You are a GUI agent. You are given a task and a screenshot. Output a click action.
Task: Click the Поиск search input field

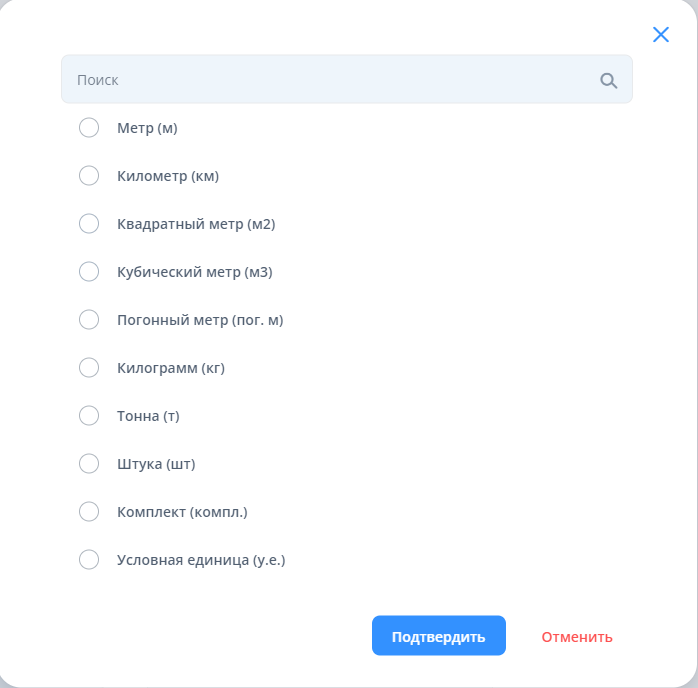(x=330, y=80)
